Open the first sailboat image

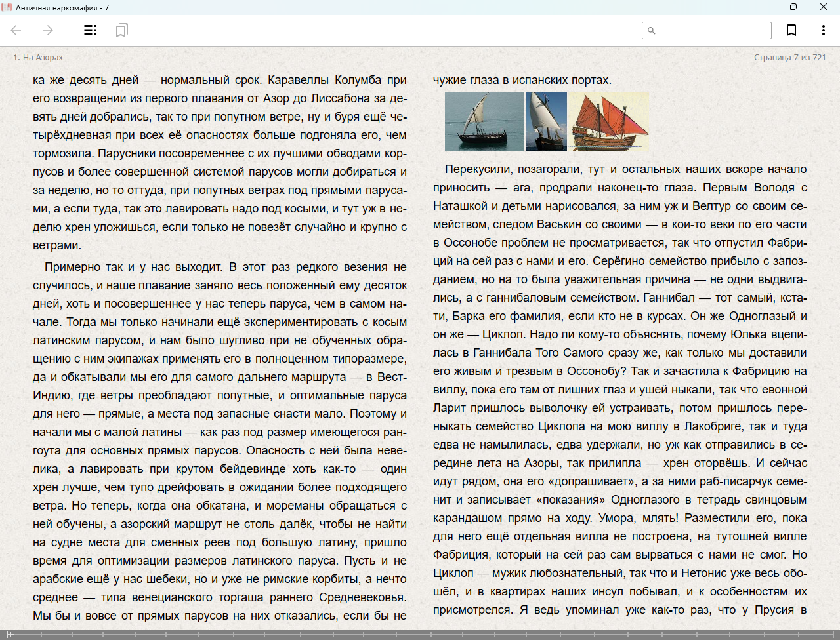(484, 122)
